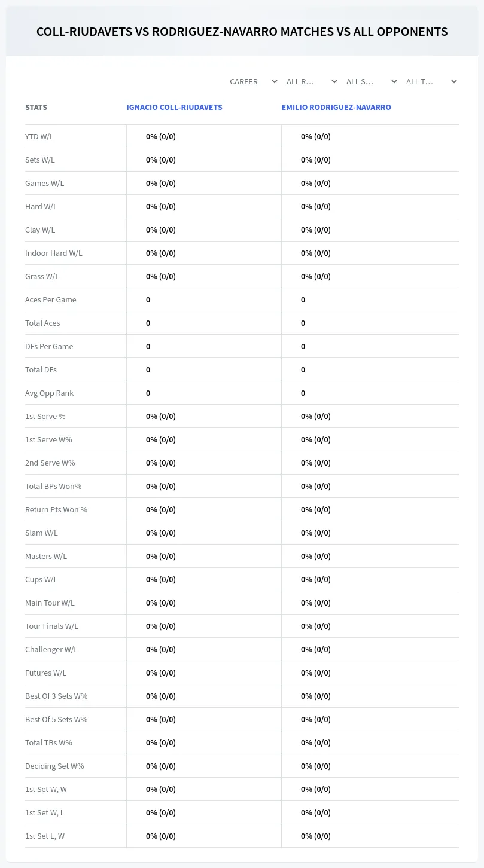Open the CAREER period dropdown

click(x=253, y=81)
